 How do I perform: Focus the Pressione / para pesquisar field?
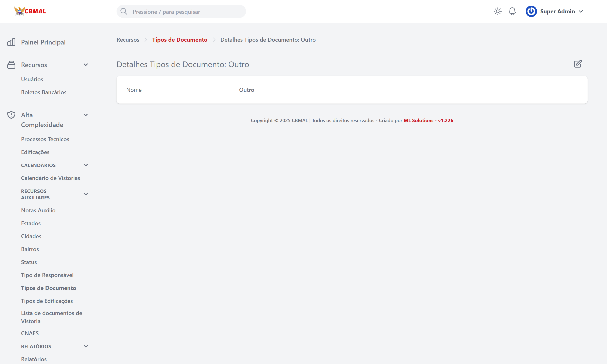click(187, 12)
